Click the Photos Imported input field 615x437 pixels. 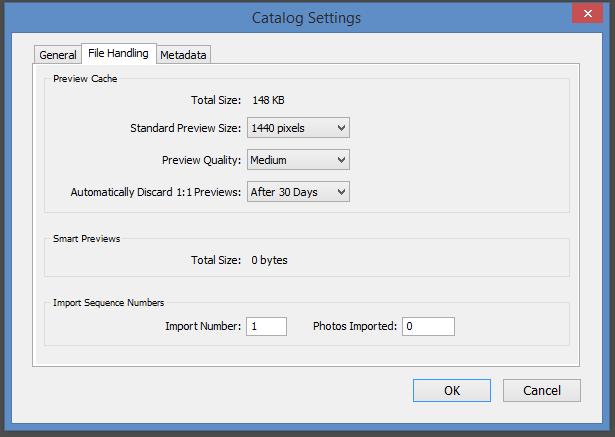point(428,326)
